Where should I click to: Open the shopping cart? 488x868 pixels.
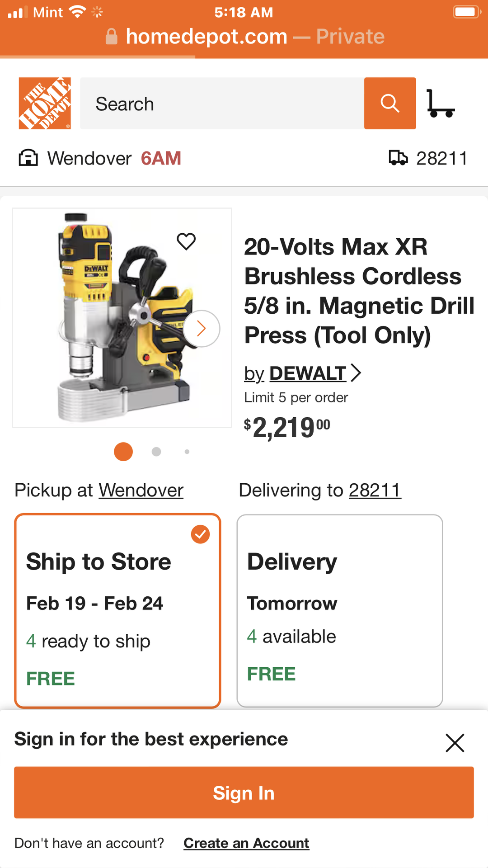point(440,104)
